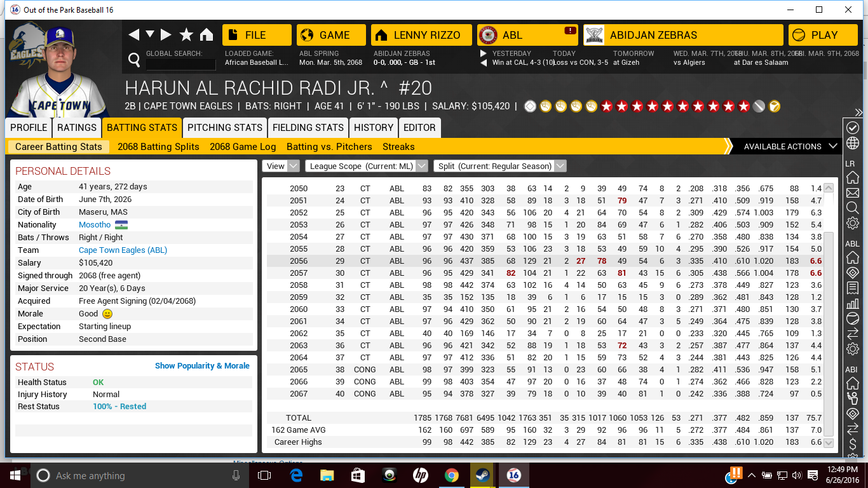
Task: Open the Split Regular Season dropdown
Action: [x=500, y=166]
